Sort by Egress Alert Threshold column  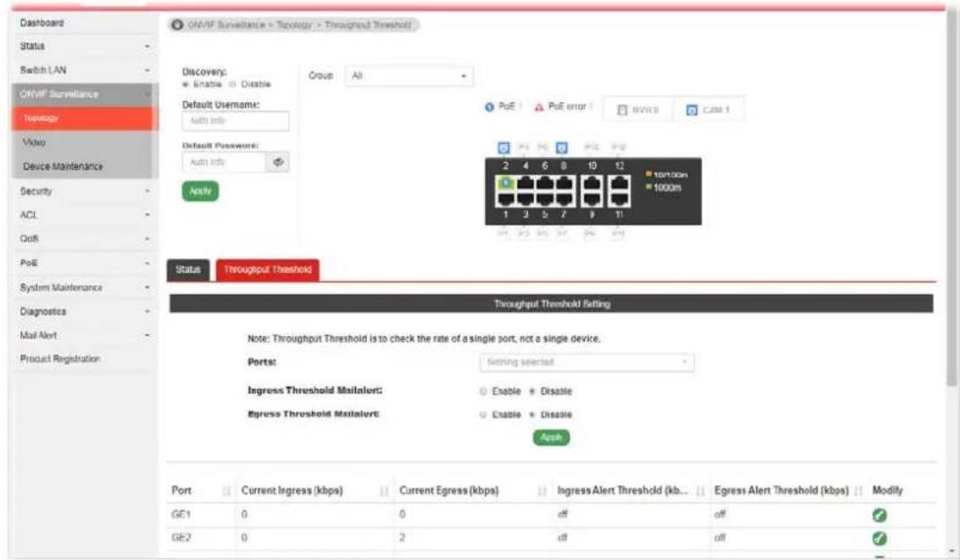pos(858,491)
